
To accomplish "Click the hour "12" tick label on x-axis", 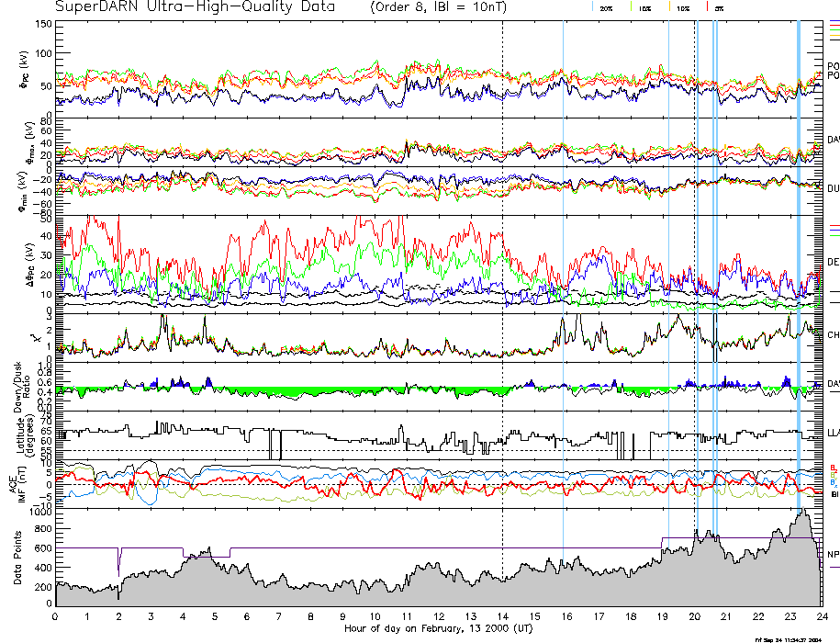I will coord(439,616).
